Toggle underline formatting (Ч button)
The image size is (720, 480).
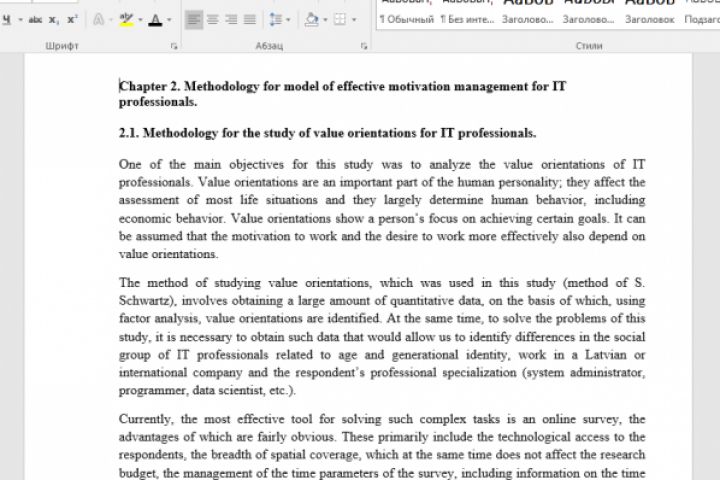coord(6,20)
